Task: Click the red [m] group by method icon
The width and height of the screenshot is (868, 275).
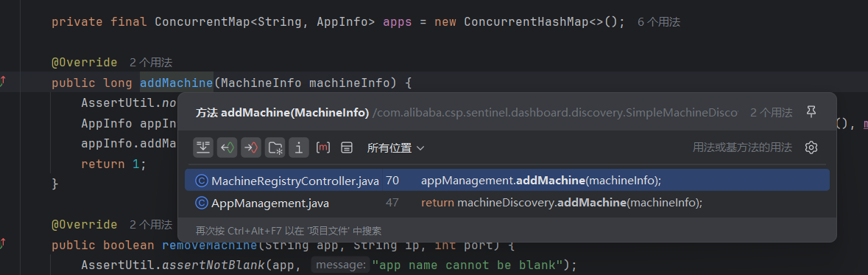Action: pyautogui.click(x=323, y=147)
